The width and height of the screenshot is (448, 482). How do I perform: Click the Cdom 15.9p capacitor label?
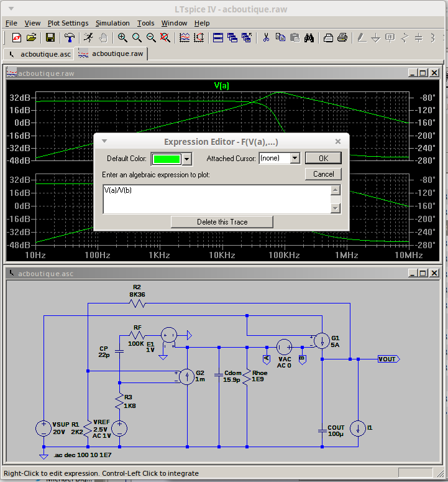232,376
